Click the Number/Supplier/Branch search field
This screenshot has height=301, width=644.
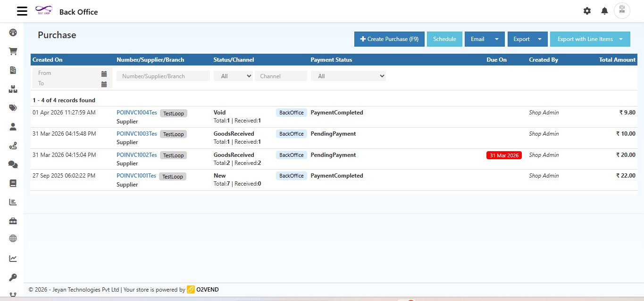(163, 75)
